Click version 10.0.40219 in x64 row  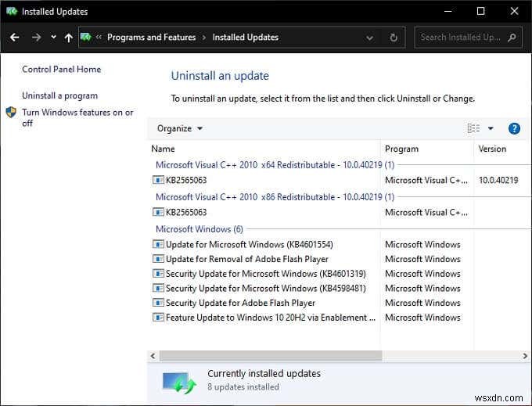click(x=498, y=180)
